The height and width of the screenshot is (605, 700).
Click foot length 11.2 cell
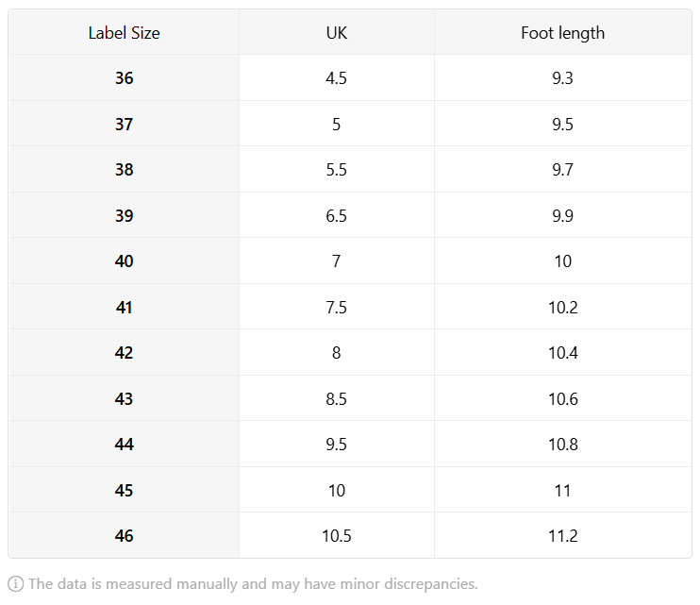click(x=563, y=535)
